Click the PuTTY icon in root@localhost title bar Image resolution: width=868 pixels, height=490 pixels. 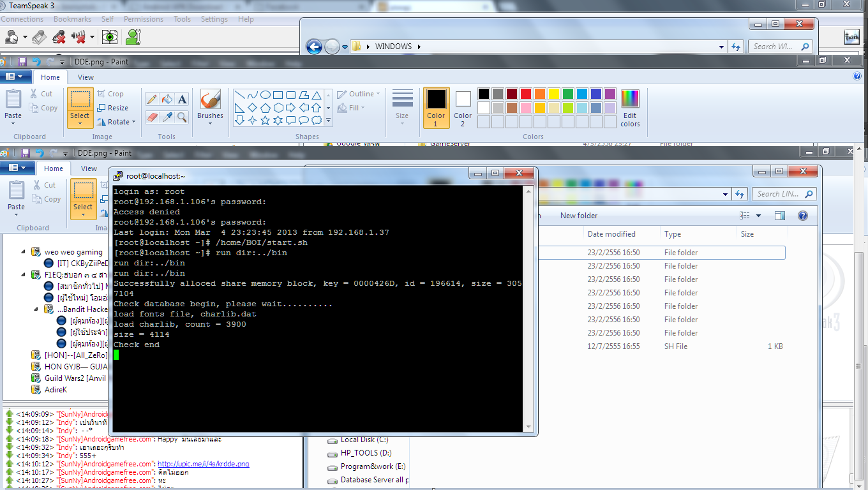tap(118, 175)
